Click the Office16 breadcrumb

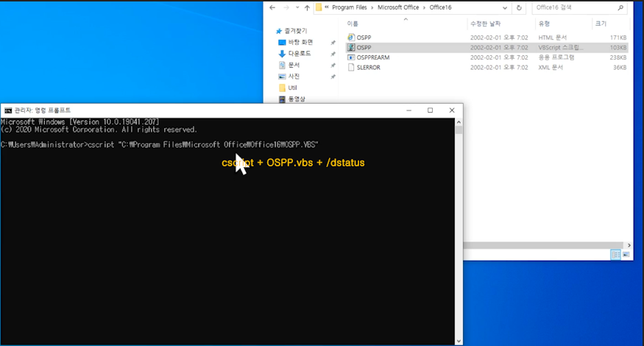pyautogui.click(x=440, y=7)
